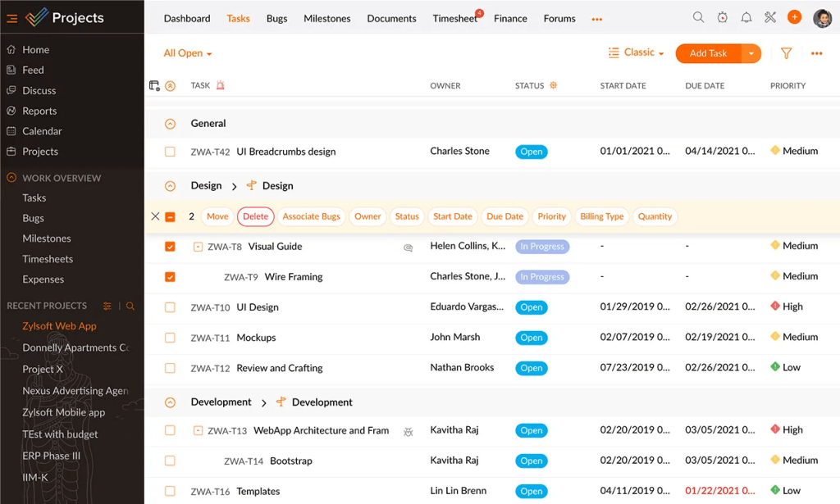Open the global search icon
The image size is (840, 504).
(x=698, y=17)
